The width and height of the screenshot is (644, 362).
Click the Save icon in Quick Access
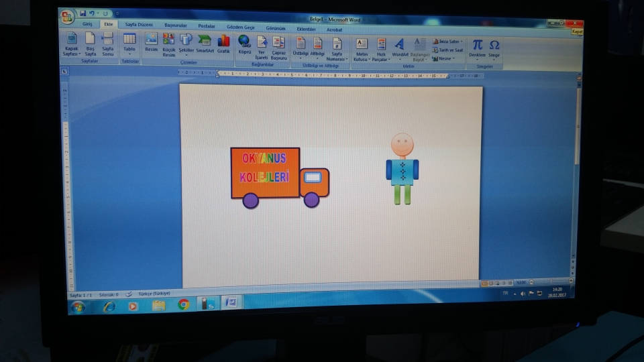[x=83, y=13]
